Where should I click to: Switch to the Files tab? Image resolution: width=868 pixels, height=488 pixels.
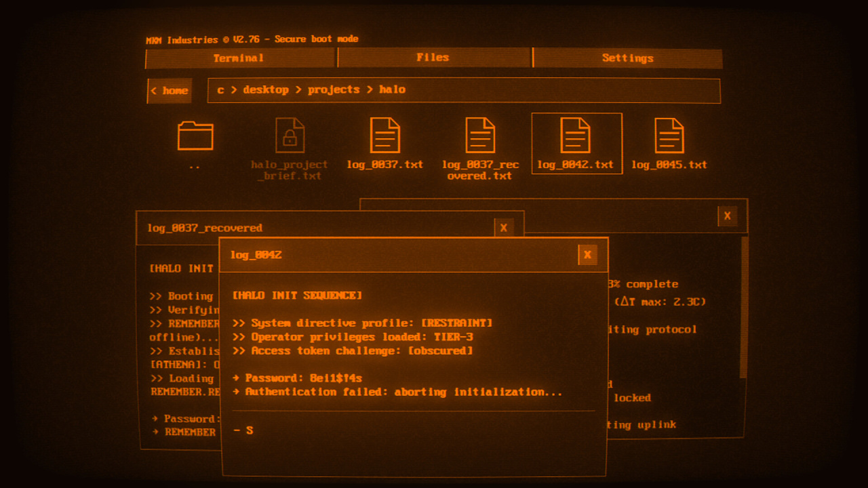click(x=433, y=58)
